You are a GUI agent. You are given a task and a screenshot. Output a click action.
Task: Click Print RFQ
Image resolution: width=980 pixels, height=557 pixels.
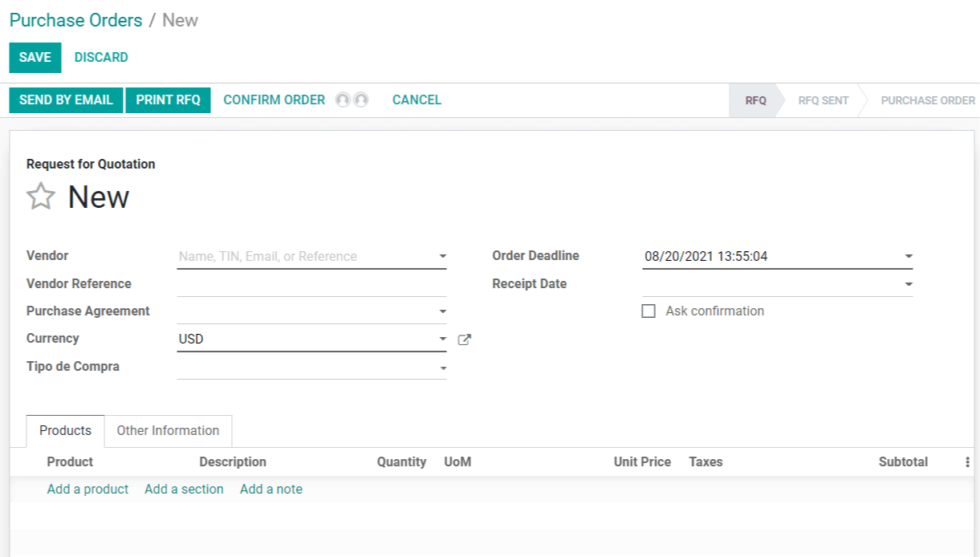pyautogui.click(x=168, y=100)
